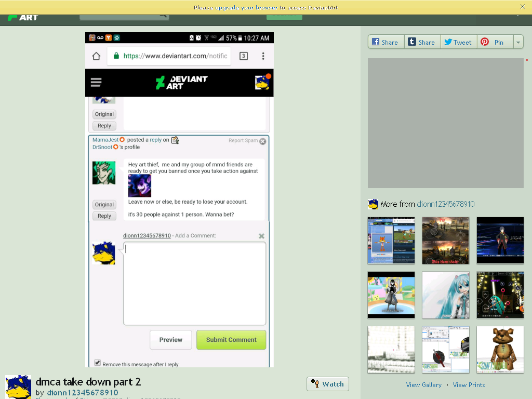Click the DeviantArt logo in page header
The image size is (532, 399).
point(23,17)
